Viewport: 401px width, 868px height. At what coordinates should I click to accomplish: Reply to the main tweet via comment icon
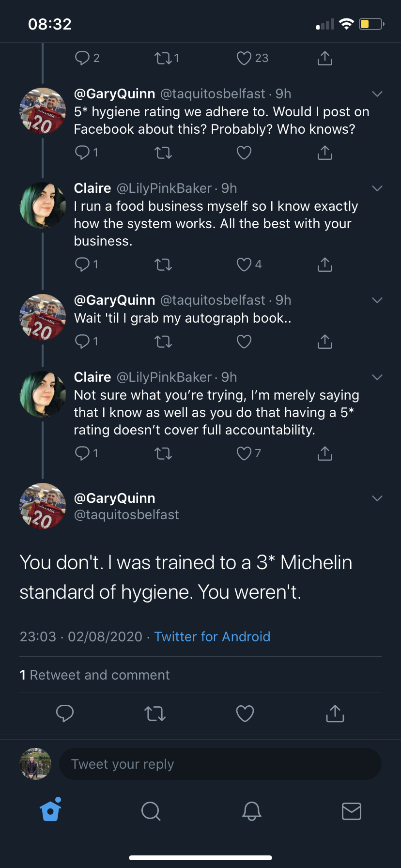pos(65,713)
